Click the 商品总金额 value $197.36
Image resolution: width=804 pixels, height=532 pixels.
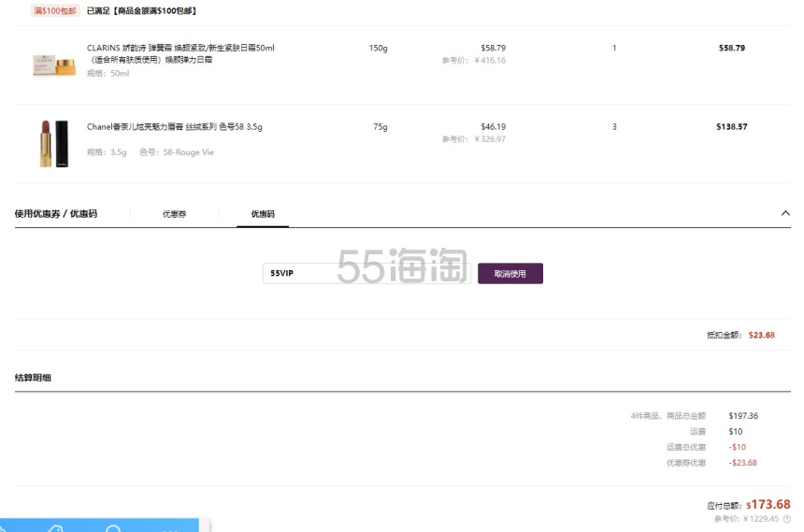tap(743, 415)
